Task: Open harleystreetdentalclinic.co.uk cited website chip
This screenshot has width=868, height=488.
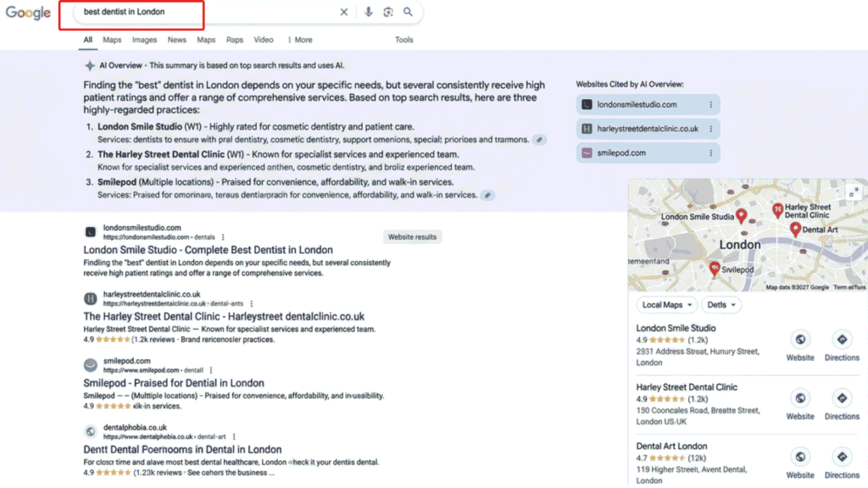Action: coord(648,129)
